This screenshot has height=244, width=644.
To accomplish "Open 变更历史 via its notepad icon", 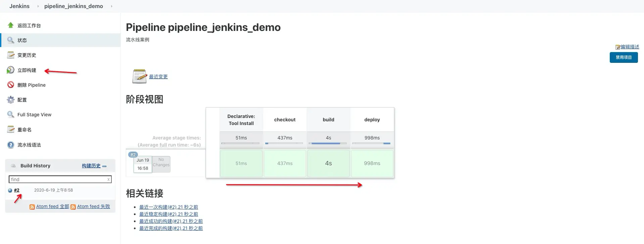I will [11, 55].
